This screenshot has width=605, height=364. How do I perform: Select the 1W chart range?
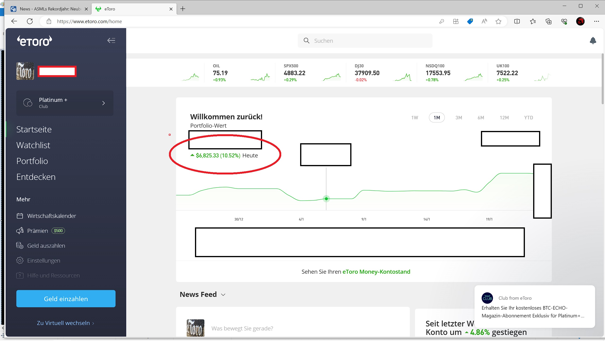pyautogui.click(x=415, y=117)
